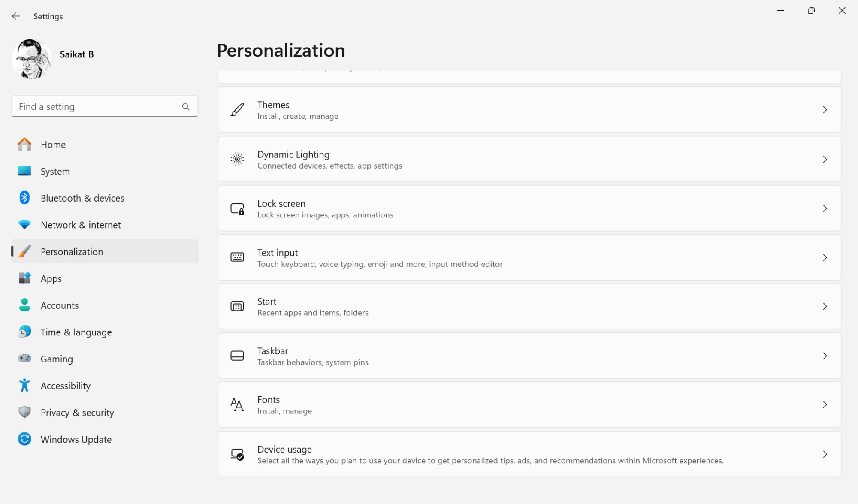Viewport: 858px width, 504px height.
Task: Open Fonts install and manage
Action: [529, 404]
